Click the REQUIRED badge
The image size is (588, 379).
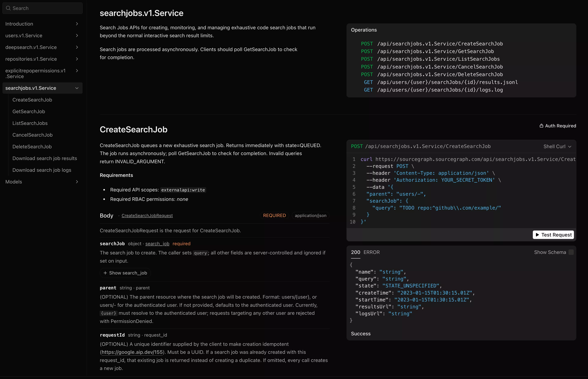tap(274, 216)
